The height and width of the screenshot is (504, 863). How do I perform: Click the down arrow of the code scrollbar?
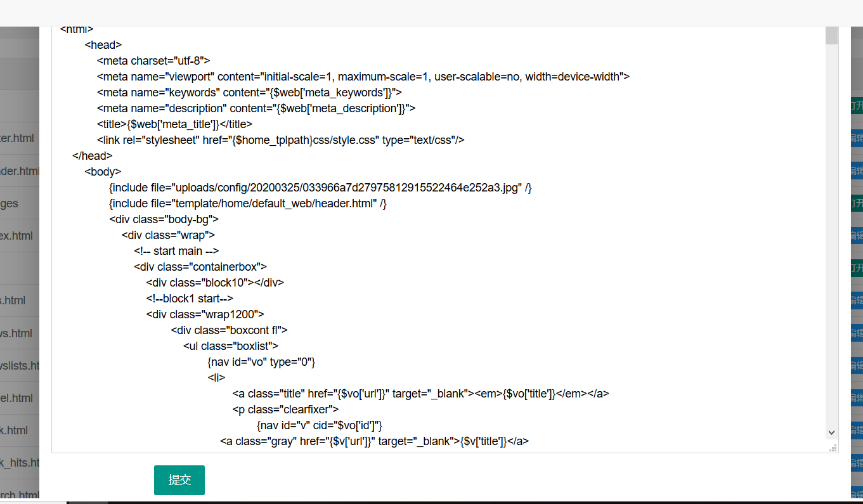[x=831, y=432]
